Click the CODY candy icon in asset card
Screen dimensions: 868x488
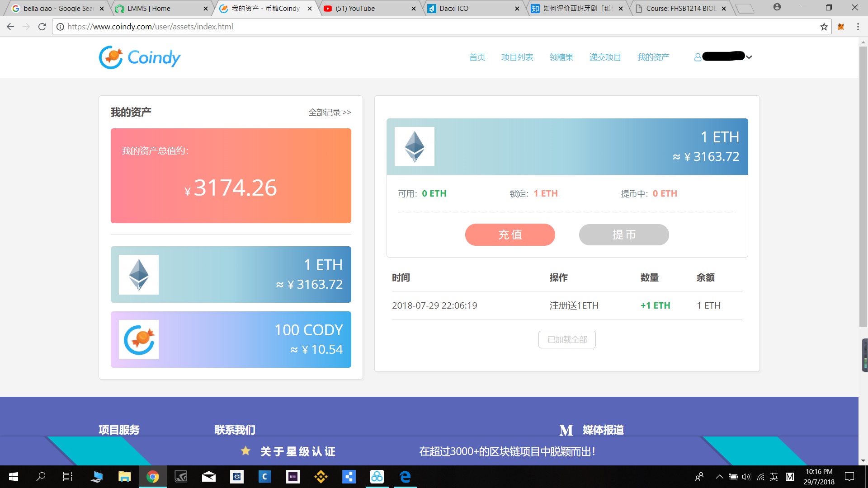pyautogui.click(x=138, y=340)
